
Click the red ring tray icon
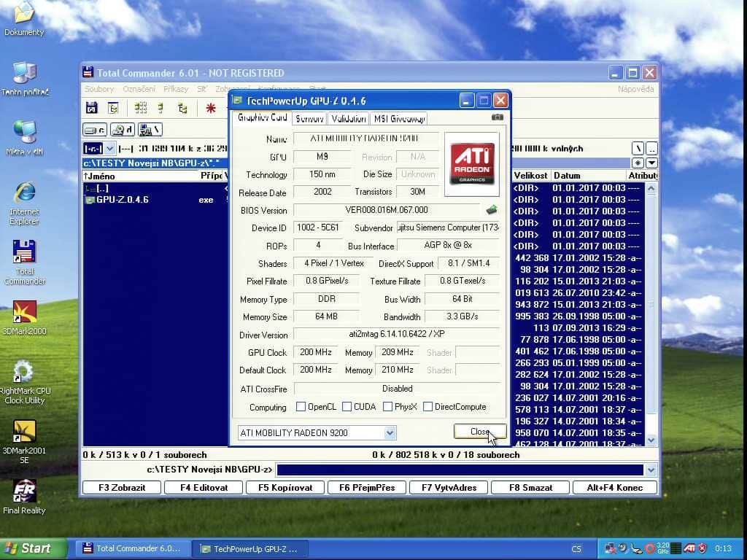(x=650, y=548)
